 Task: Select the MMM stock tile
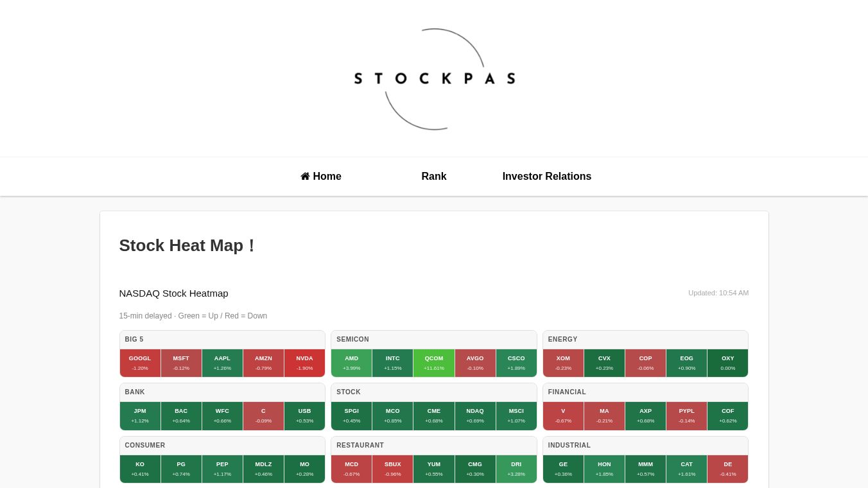[645, 469]
